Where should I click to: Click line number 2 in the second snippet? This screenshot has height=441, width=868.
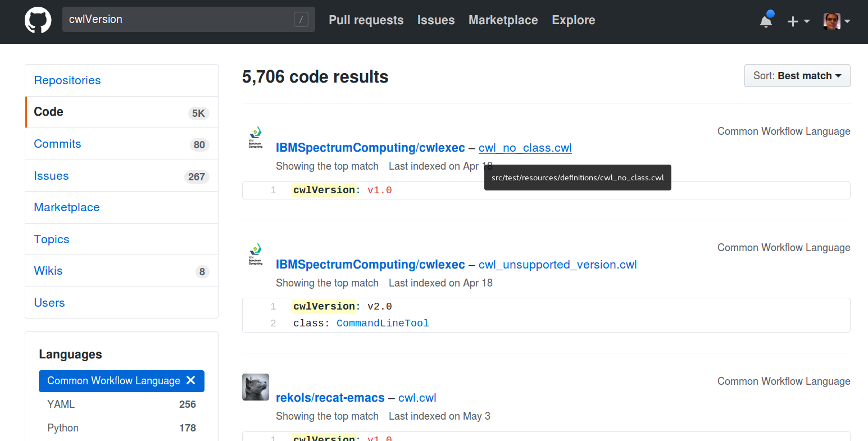273,323
